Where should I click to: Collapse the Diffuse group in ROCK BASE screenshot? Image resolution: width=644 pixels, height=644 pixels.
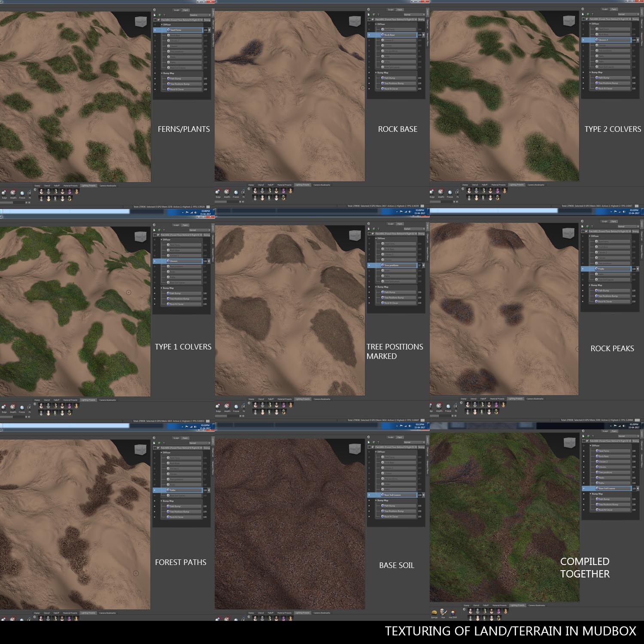click(376, 24)
